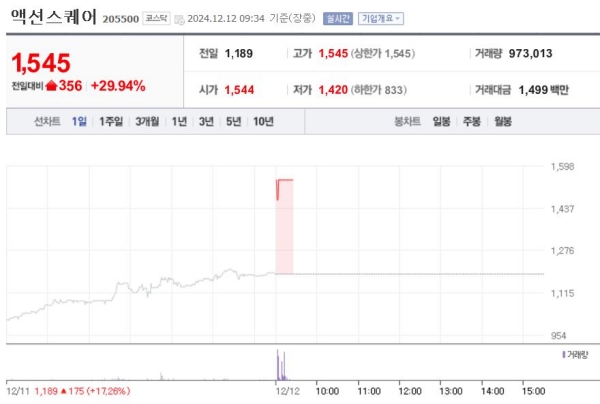
Task: Click the 거래량 volume legend marker
Action: 565,355
